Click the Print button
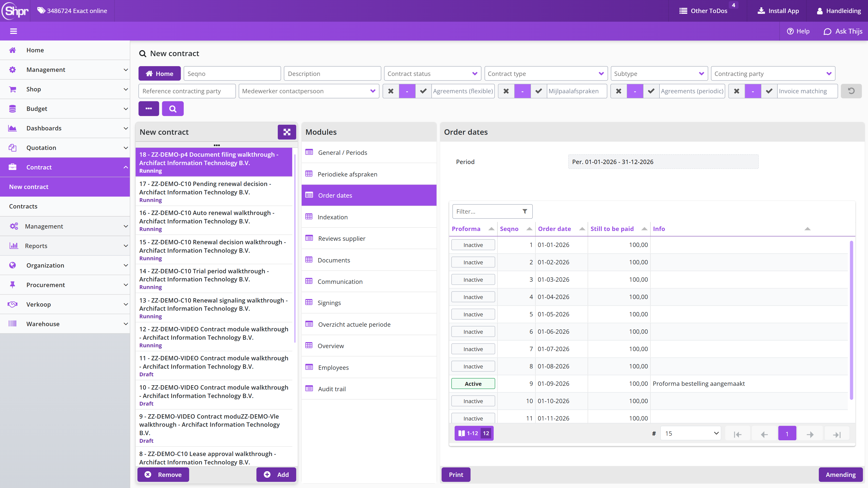Viewport: 868px width, 488px height. [456, 474]
